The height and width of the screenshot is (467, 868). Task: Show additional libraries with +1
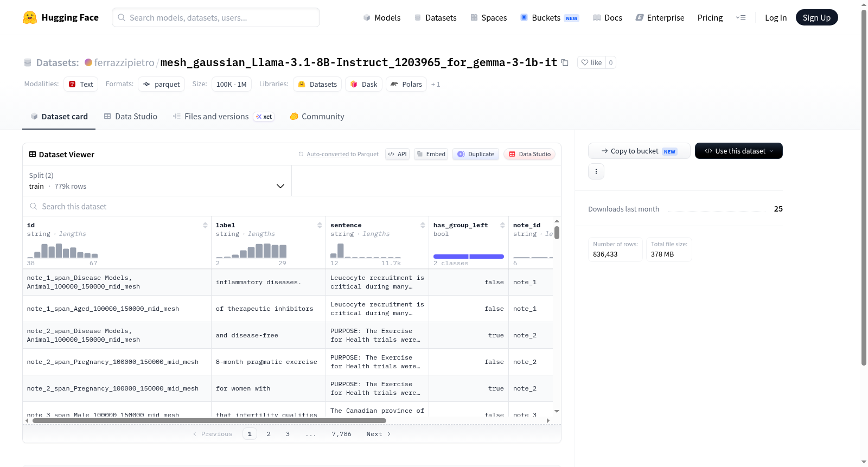(436, 84)
